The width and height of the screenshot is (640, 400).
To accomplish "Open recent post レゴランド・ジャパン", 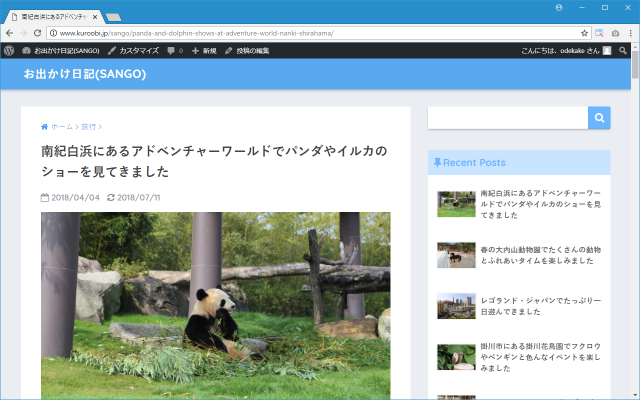I will click(540, 306).
